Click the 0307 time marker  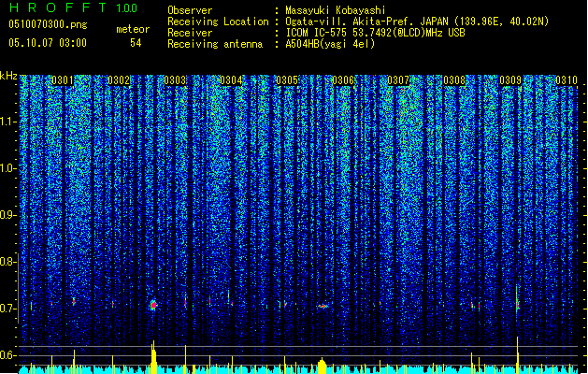(398, 80)
